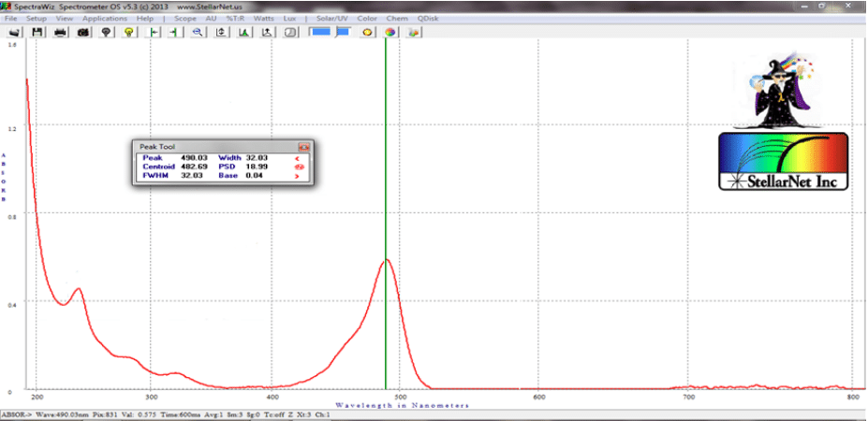Open the Setup menu
Viewport: 868px width, 421px height.
tap(37, 19)
